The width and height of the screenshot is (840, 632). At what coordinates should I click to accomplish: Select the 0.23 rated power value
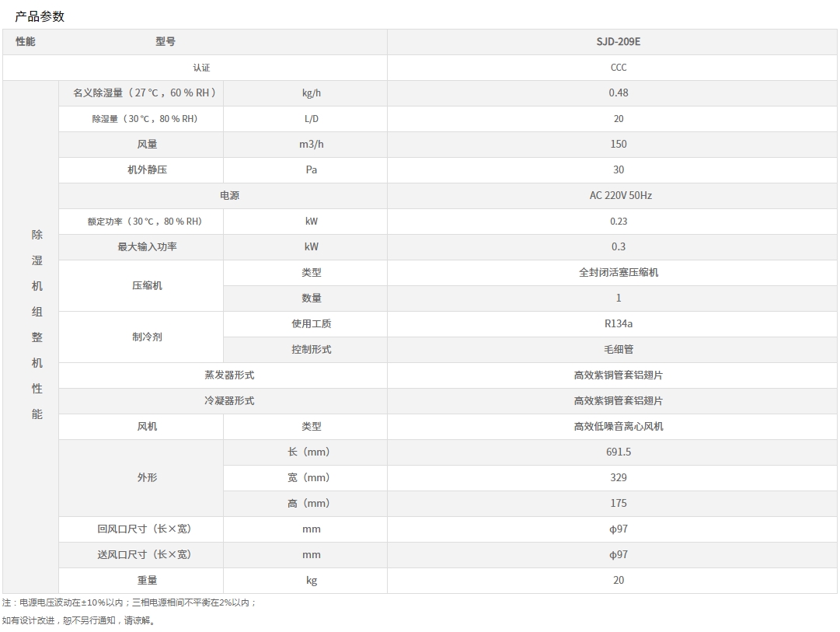(618, 221)
